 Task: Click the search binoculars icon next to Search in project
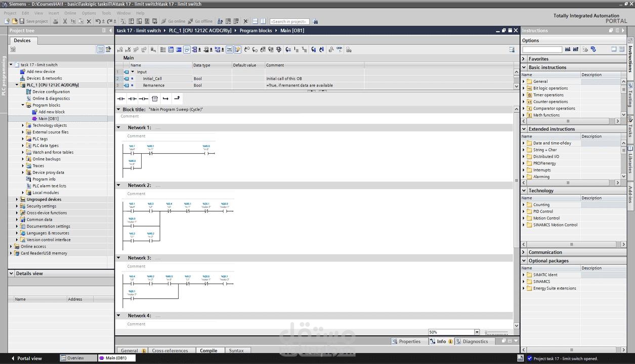pos(316,21)
